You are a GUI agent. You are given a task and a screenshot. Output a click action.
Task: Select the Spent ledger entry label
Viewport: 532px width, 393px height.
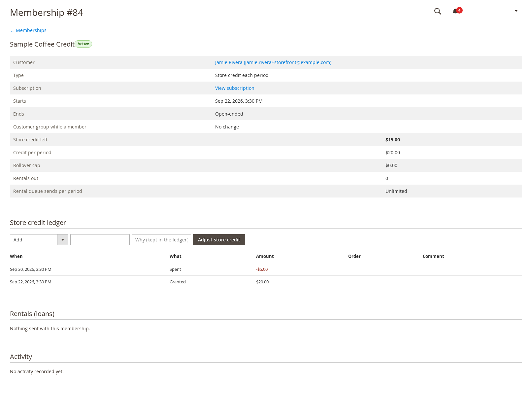pos(175,269)
